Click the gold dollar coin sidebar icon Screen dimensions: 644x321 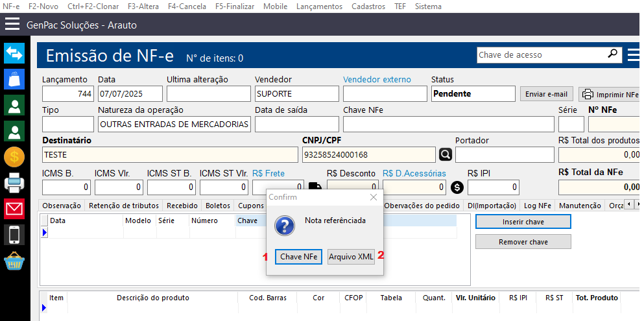coord(14,157)
